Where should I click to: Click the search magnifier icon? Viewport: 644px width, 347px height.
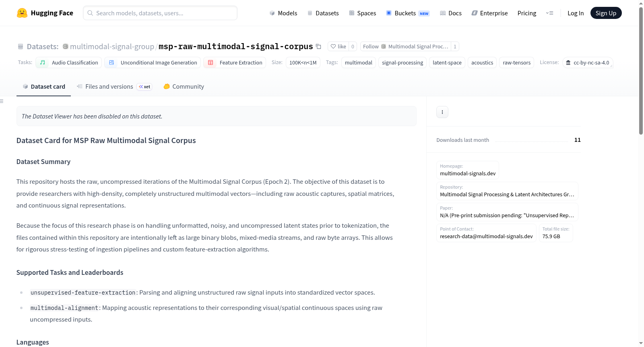90,13
